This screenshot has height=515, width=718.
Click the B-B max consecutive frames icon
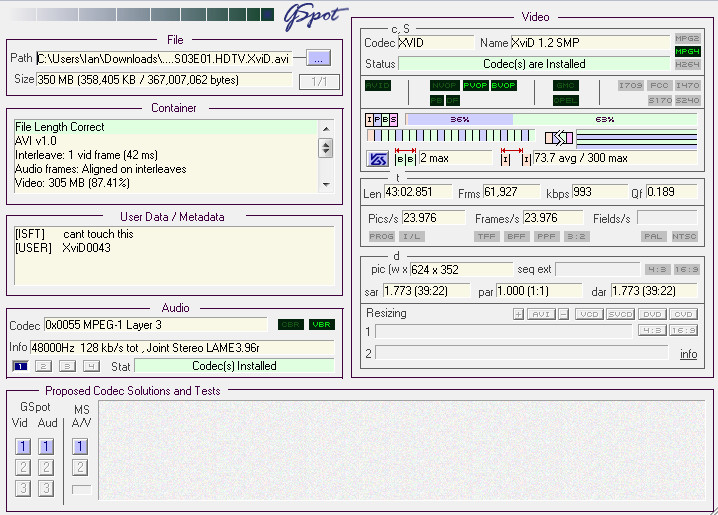[405, 157]
